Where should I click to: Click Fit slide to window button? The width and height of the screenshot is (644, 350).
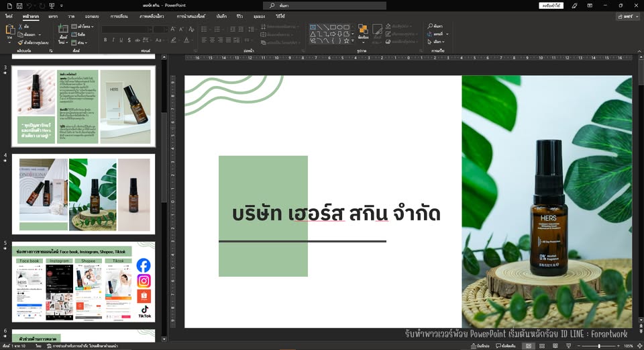(639, 346)
